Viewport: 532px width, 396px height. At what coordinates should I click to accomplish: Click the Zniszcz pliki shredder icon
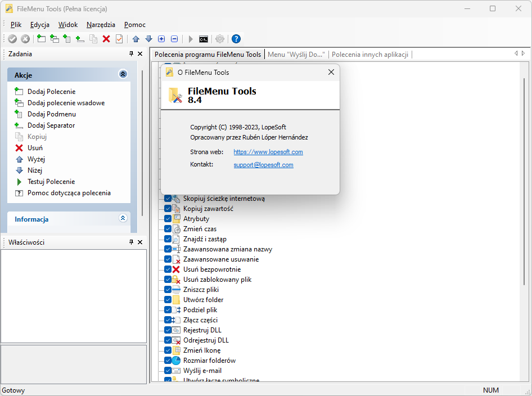click(176, 290)
